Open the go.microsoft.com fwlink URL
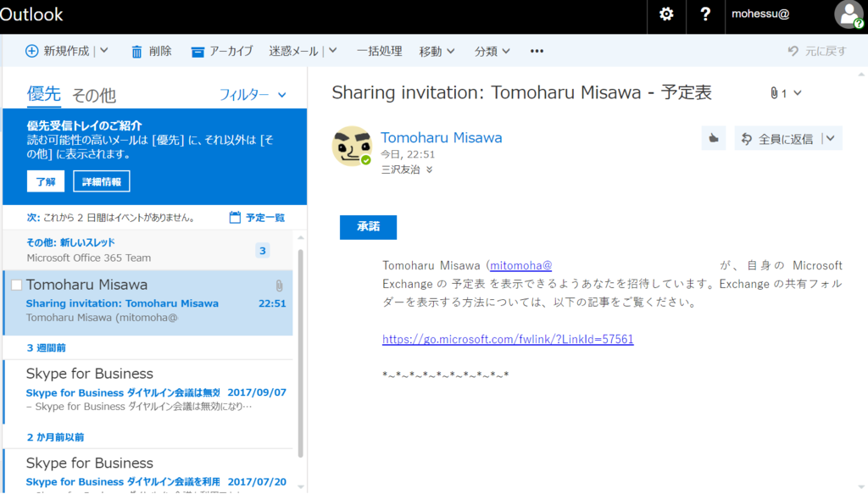868x494 pixels. point(508,339)
